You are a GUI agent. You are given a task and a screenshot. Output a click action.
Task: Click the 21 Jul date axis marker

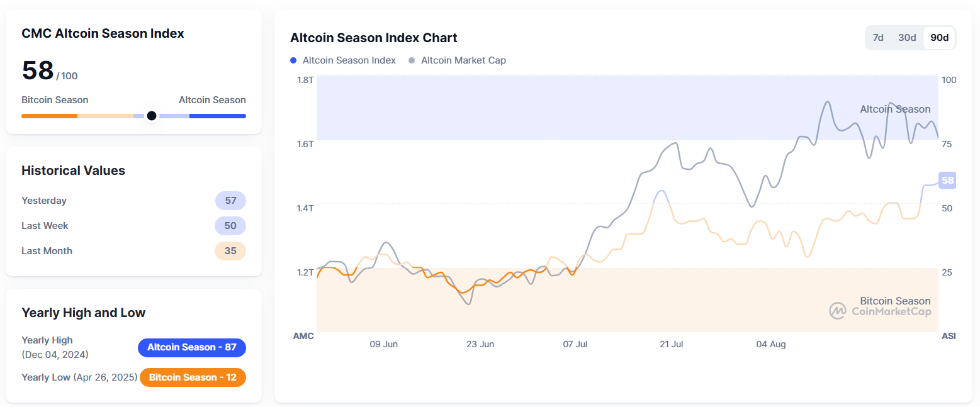click(x=671, y=344)
